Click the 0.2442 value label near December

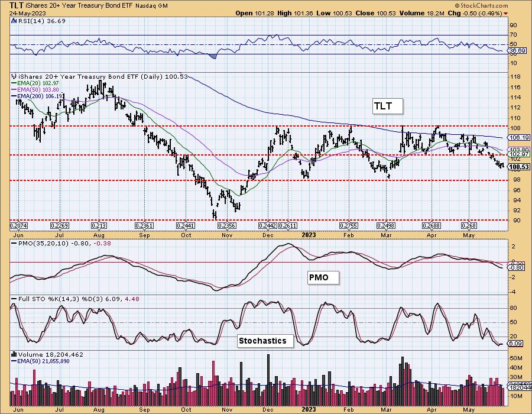(x=268, y=226)
